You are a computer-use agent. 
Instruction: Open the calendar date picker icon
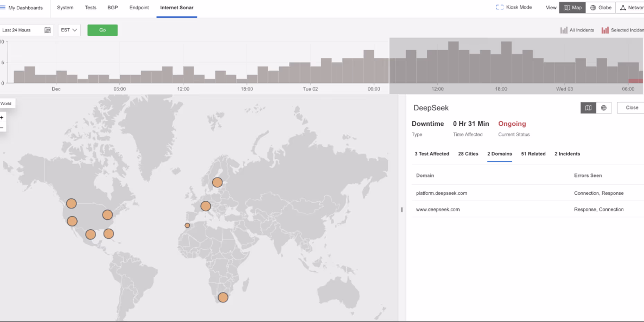pos(47,30)
